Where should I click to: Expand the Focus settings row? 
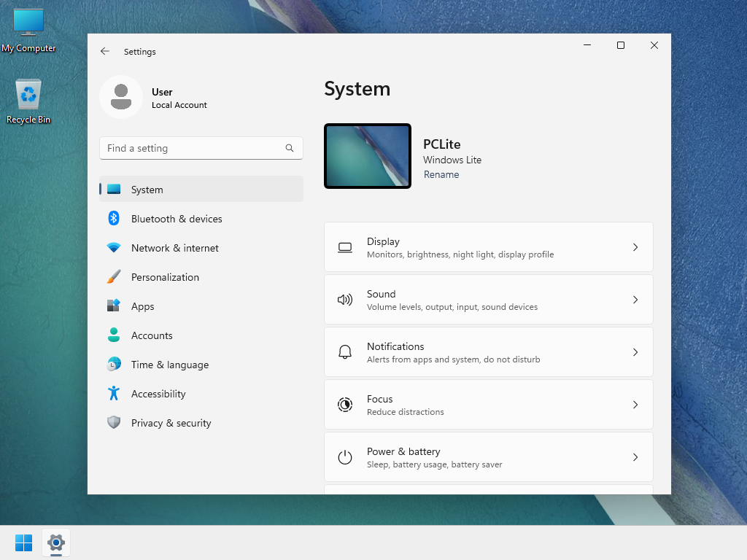click(489, 405)
